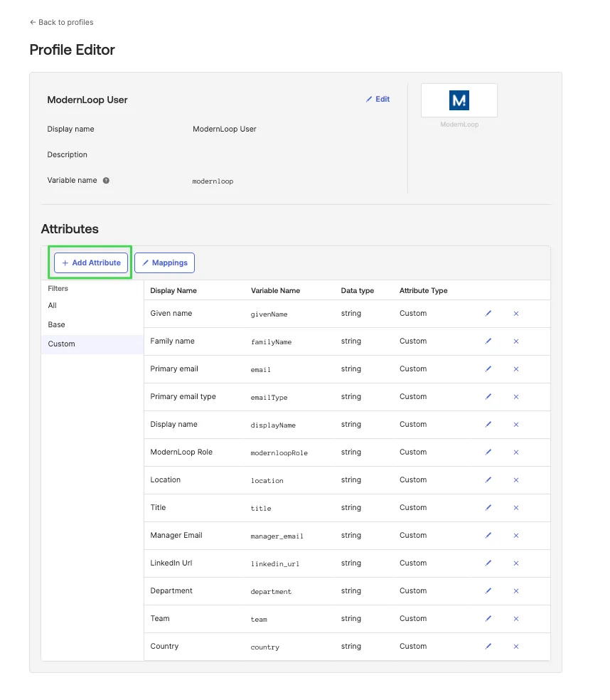Click the emailType variable cell
This screenshot has height=700, width=610.
pos(269,398)
